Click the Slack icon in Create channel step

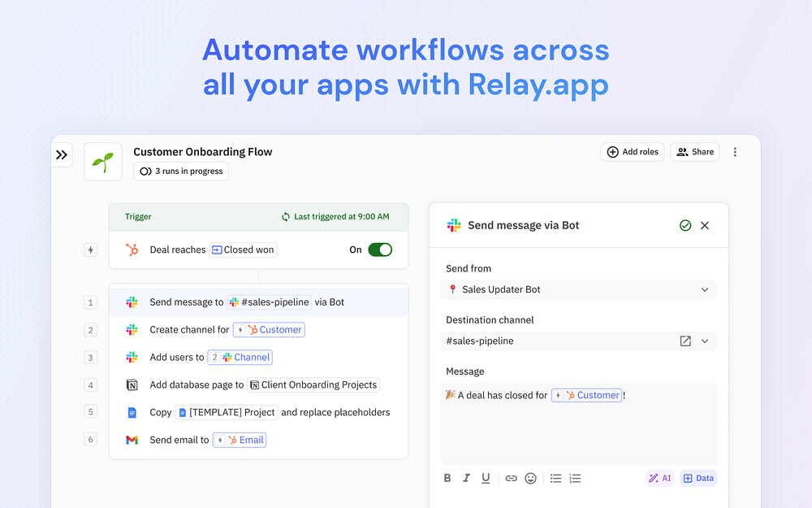point(132,330)
